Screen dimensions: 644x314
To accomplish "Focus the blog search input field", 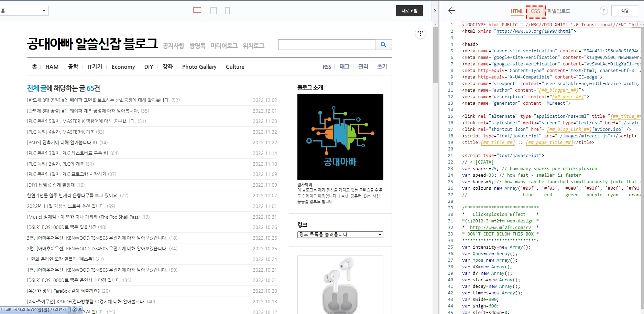I will [326, 45].
